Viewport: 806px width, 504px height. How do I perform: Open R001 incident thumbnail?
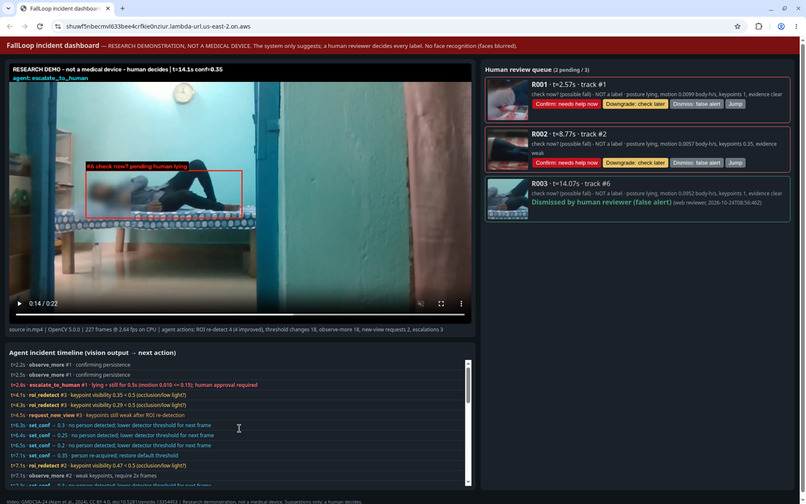pos(508,100)
